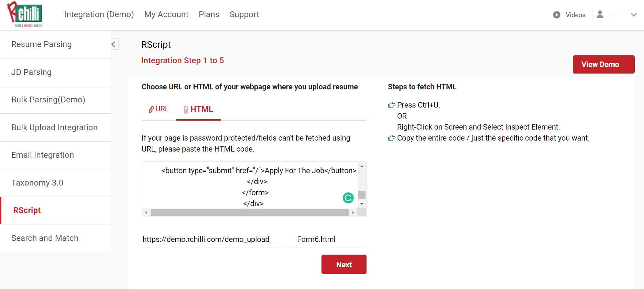The width and height of the screenshot is (644, 289).
Task: Open Bulk Parsing(Demo) section
Action: click(x=55, y=100)
